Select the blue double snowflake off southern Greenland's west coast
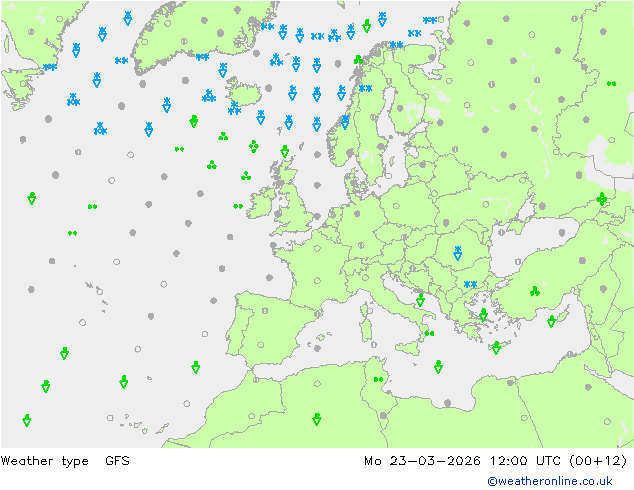 pyautogui.click(x=121, y=61)
